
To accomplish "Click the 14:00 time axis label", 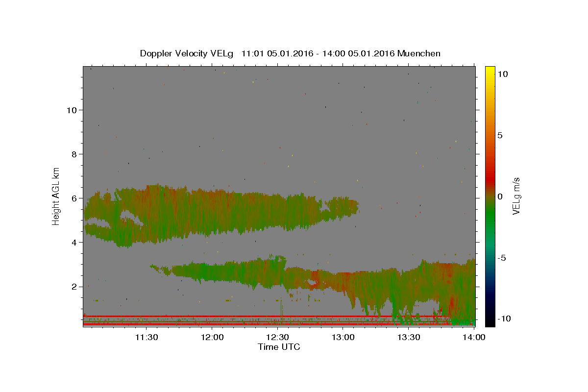I will click(474, 337).
